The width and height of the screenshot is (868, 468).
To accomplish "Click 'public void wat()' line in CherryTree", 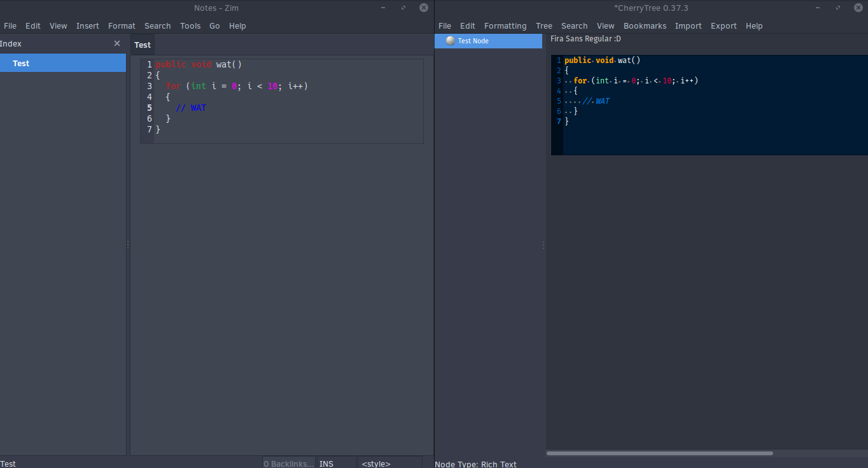I will pos(602,60).
